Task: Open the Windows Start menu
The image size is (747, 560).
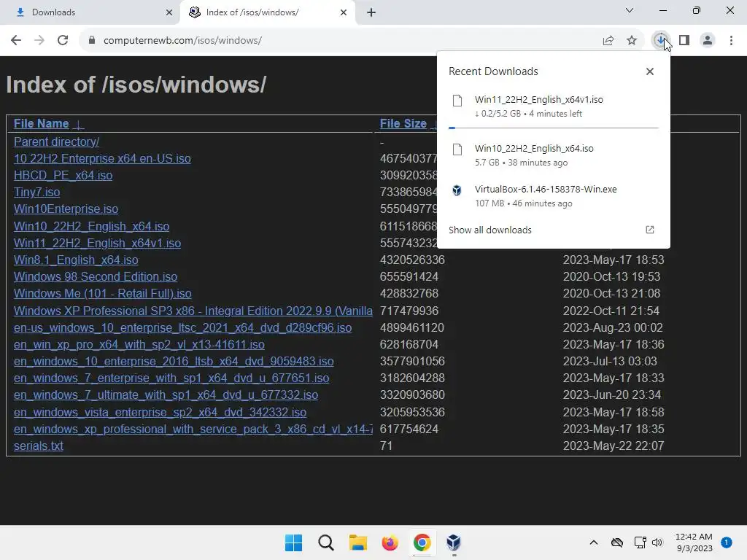Action: click(x=293, y=542)
